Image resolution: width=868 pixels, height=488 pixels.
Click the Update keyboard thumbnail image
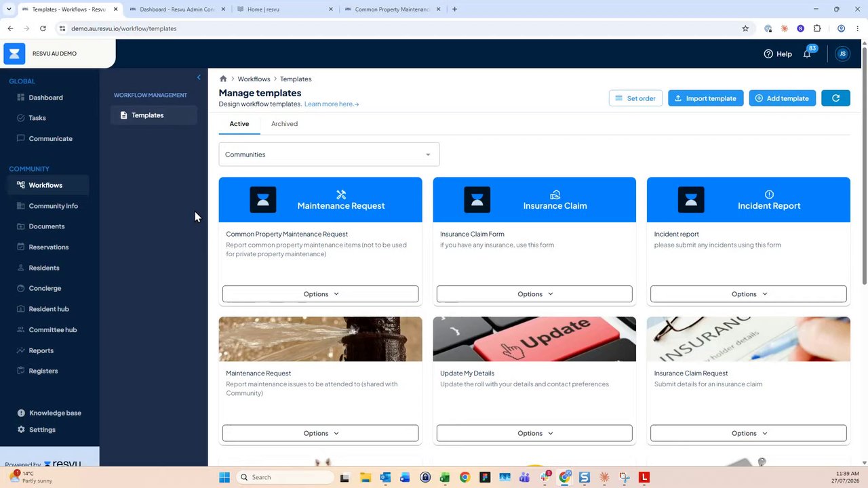point(534,339)
